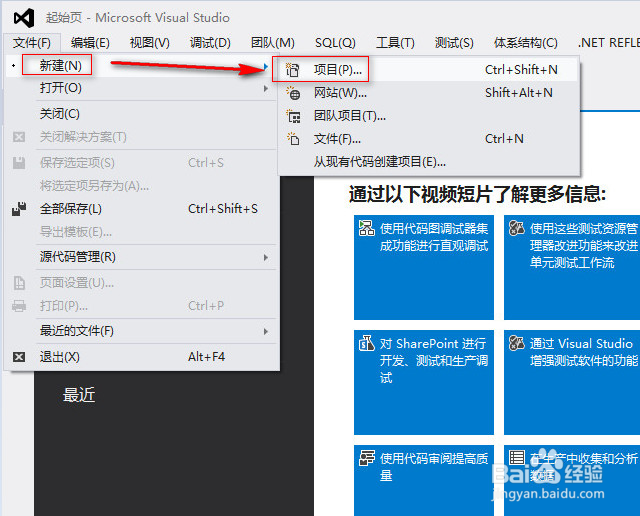
Task: Click the 通过以下视频短片了解更多信息 heading
Action: pos(478,194)
